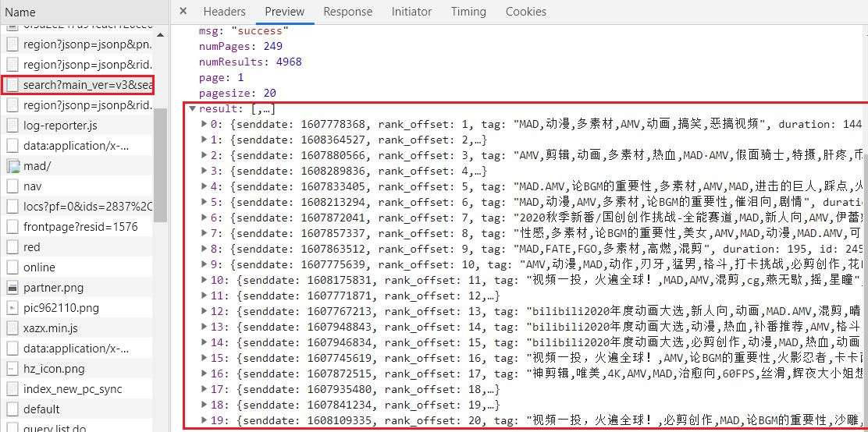Select the red request row
This screenshot has width=868, height=432.
76,246
